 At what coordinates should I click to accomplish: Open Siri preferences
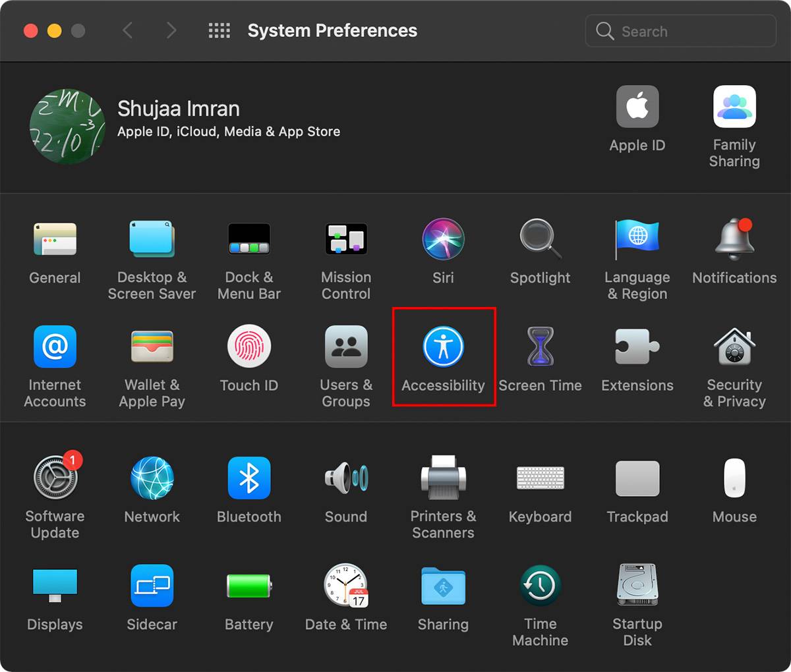coord(443,240)
